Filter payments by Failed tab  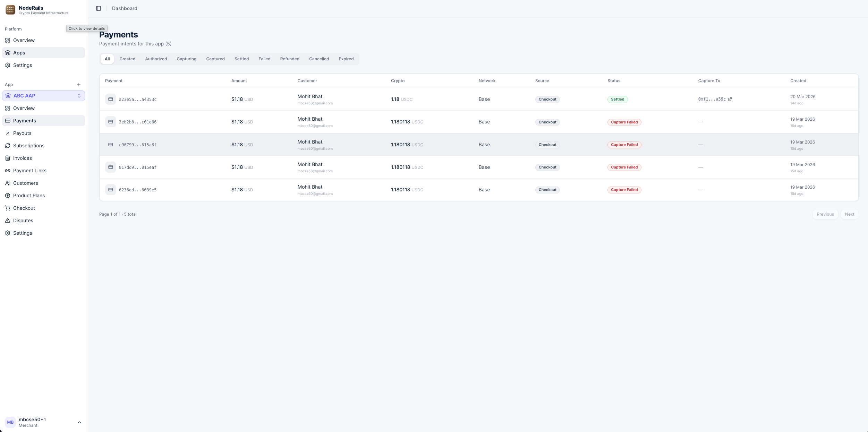pyautogui.click(x=264, y=59)
